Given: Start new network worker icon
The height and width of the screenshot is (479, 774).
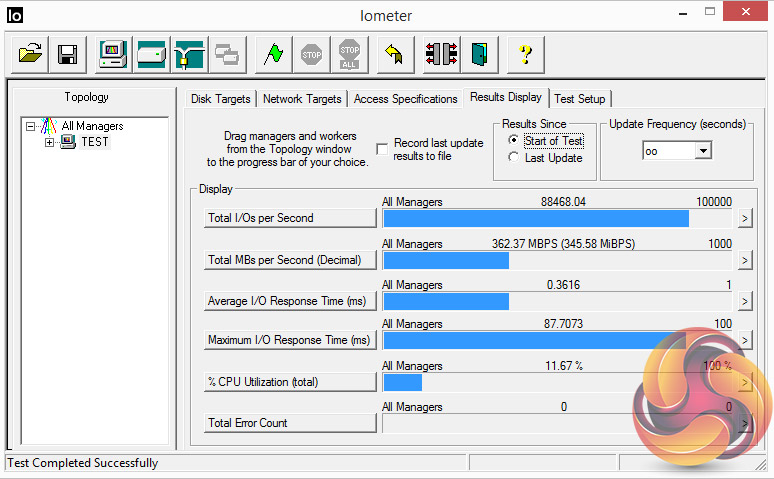Looking at the screenshot, I should pyautogui.click(x=190, y=54).
